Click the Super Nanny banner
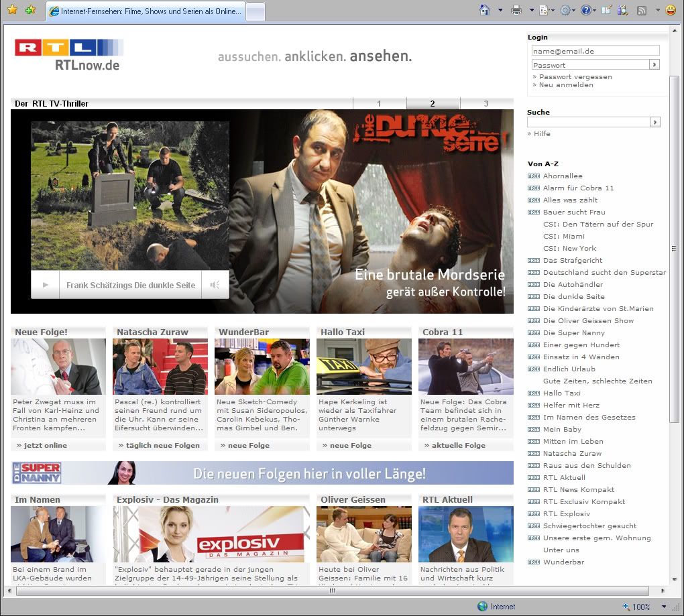The height and width of the screenshot is (616, 684). pyautogui.click(x=262, y=473)
